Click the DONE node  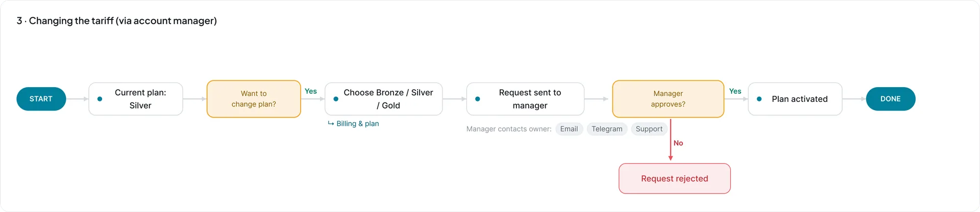(x=890, y=99)
